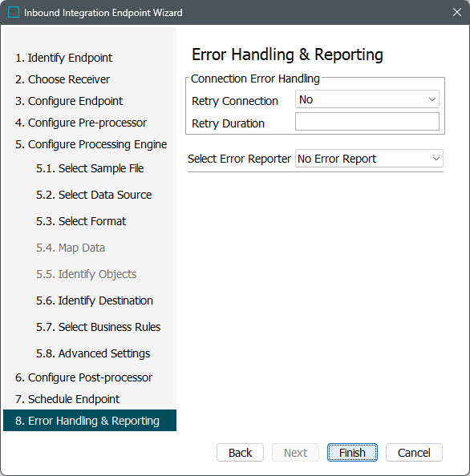The image size is (470, 476).
Task: Open step 4 Configure Pre-processor
Action: click(81, 123)
